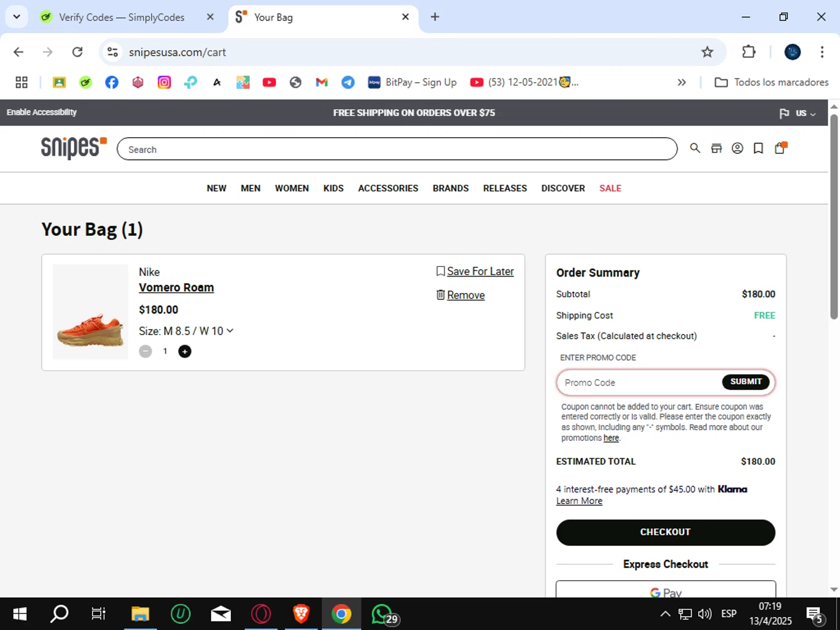Open the Todos los marcadores folder
Image resolution: width=840 pixels, height=630 pixels.
772,82
